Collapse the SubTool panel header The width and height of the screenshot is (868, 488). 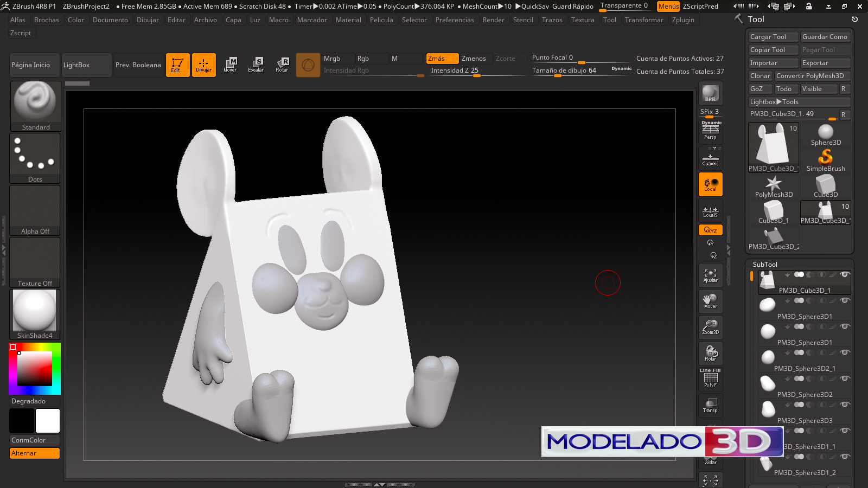pos(765,264)
